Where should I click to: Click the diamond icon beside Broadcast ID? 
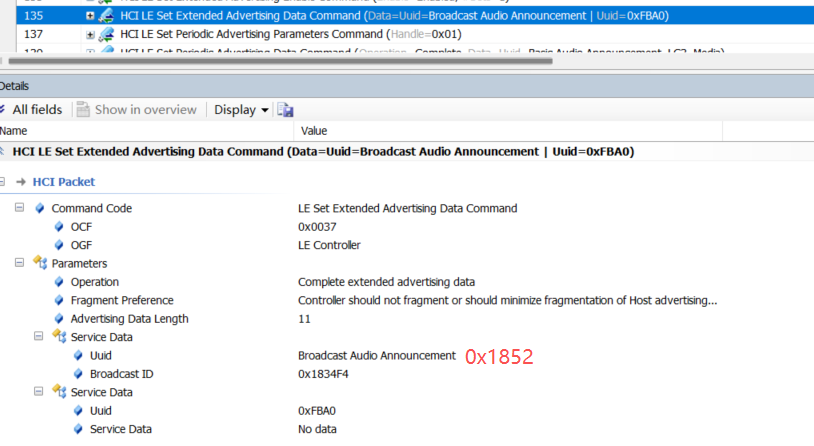point(78,374)
